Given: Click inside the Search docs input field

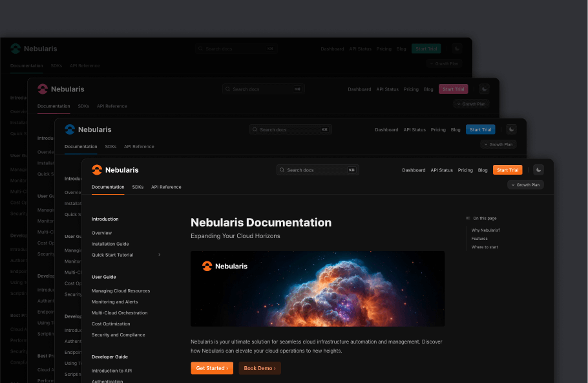Looking at the screenshot, I should click(x=310, y=170).
